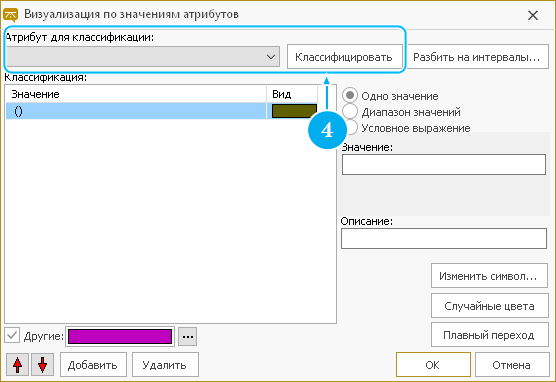Select the () row in classification list
Image resolution: width=556 pixels, height=382 pixels.
(x=162, y=111)
